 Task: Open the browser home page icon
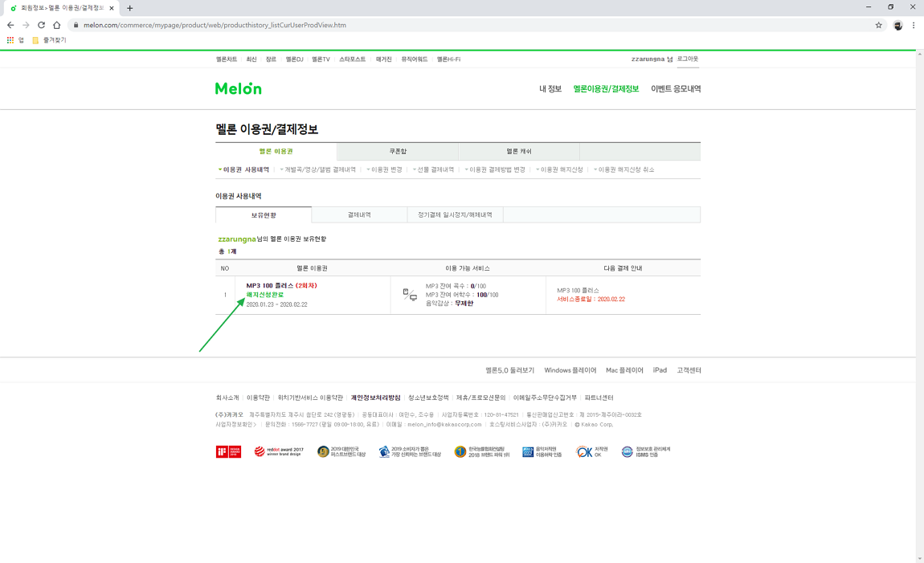pos(56,26)
